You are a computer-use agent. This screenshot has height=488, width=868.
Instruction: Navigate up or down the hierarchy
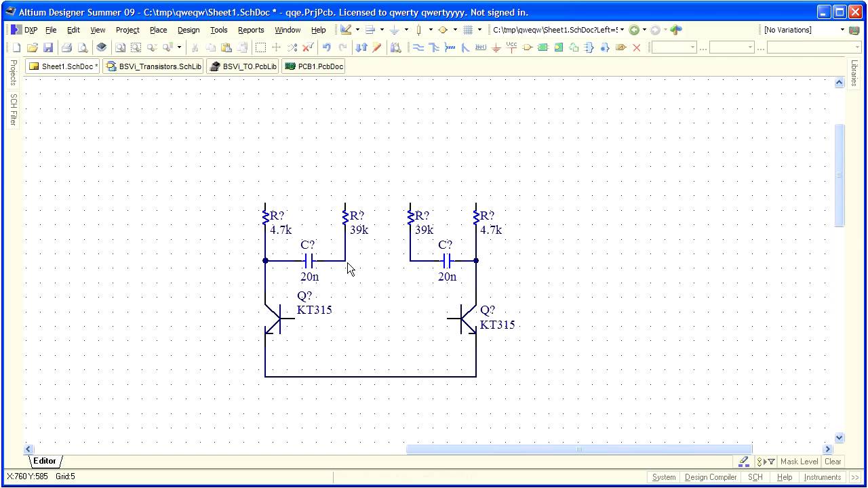[x=361, y=47]
